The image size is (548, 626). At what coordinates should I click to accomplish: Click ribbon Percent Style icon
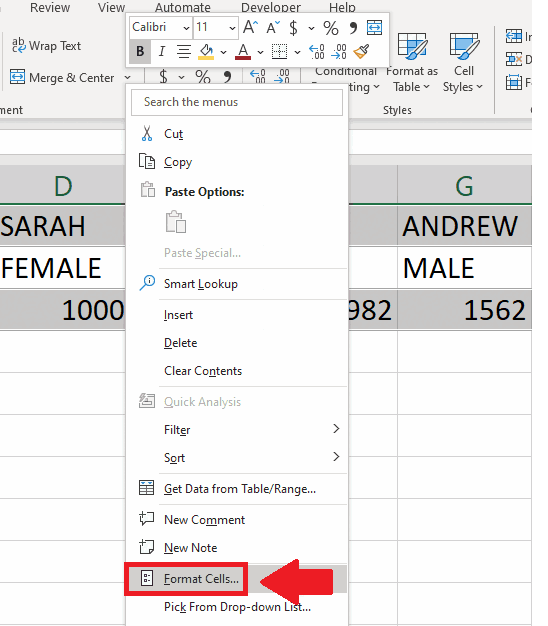[x=203, y=76]
